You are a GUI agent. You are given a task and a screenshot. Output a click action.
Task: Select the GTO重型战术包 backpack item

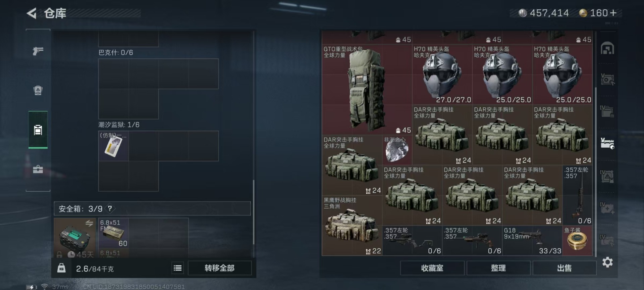pos(367,90)
